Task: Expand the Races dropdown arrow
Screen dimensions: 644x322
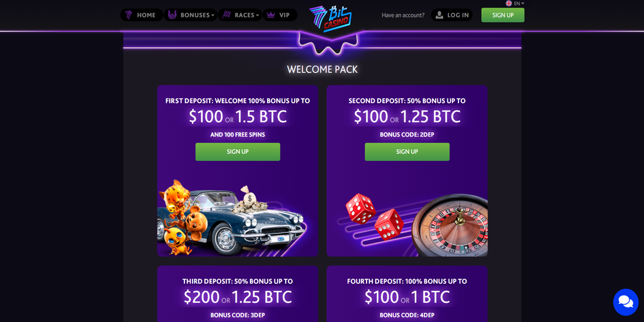Action: click(x=258, y=16)
